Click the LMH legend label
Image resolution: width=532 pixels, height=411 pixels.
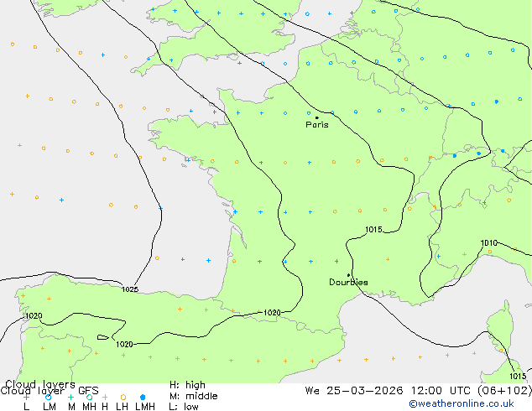(x=145, y=406)
